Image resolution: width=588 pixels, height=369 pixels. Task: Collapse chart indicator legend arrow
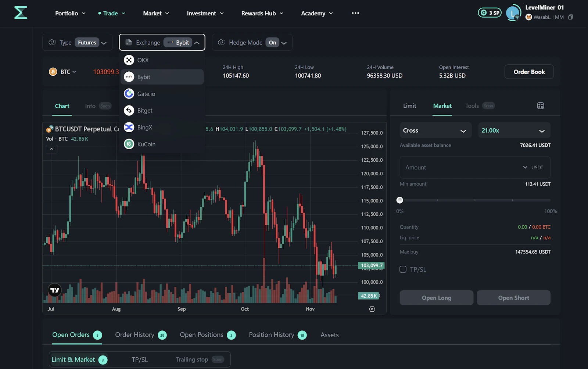point(51,149)
